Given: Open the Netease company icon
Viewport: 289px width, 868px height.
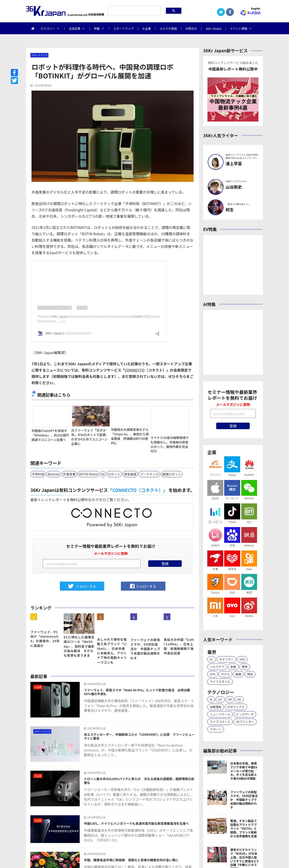Looking at the screenshot, I should (x=249, y=535).
